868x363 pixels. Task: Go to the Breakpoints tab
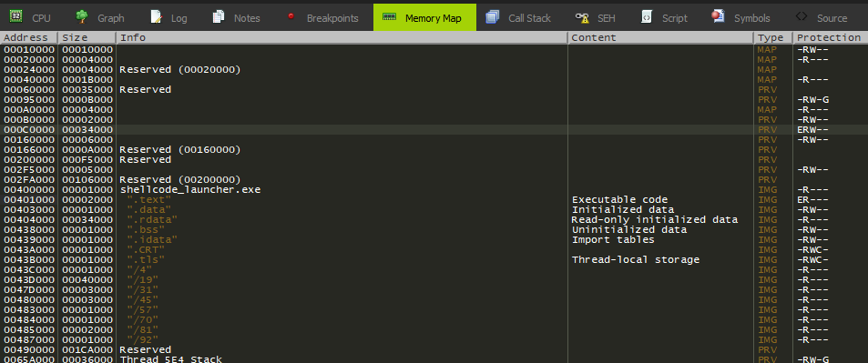322,17
